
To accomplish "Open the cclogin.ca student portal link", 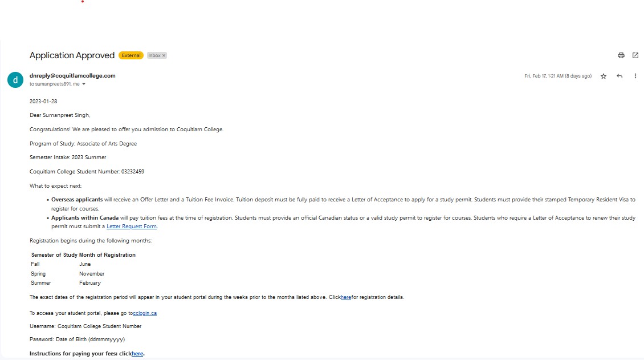I will pos(145,313).
